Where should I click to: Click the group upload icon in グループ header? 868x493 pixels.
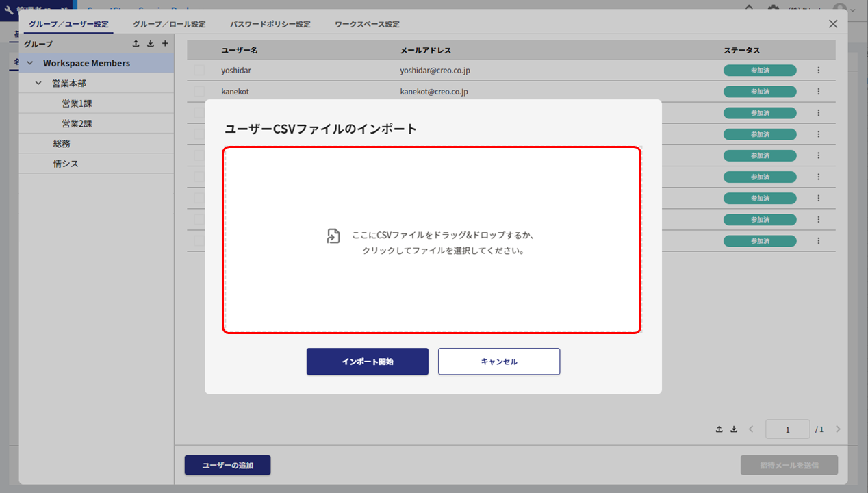(x=136, y=44)
